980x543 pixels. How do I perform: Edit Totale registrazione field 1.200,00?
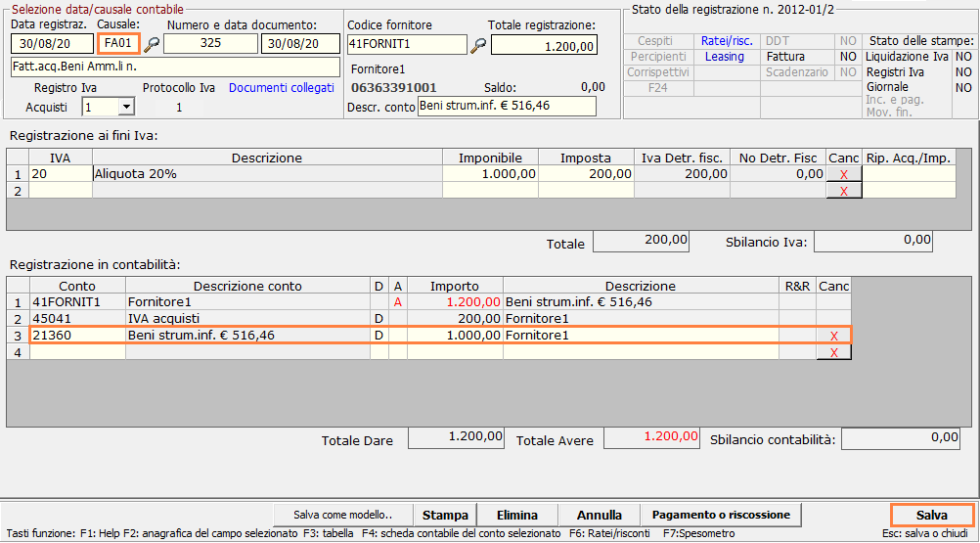(x=544, y=45)
